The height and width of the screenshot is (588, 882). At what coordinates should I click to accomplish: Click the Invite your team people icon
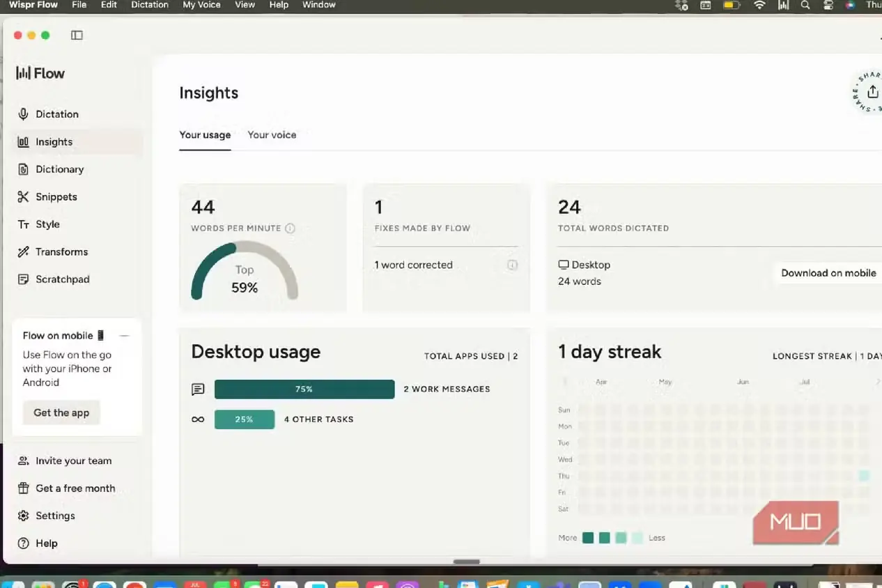coord(23,461)
